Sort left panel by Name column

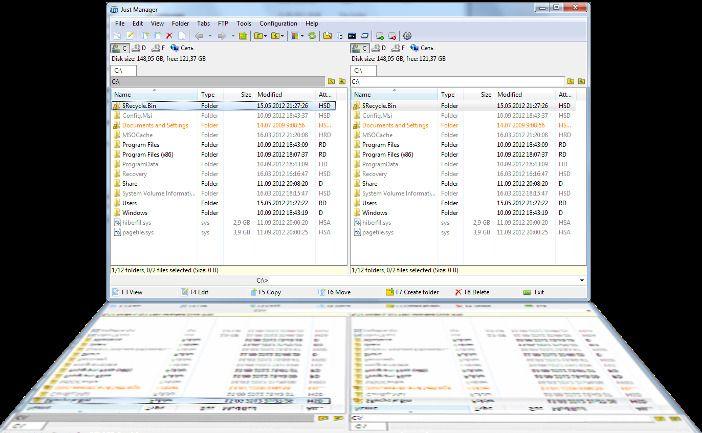click(154, 94)
